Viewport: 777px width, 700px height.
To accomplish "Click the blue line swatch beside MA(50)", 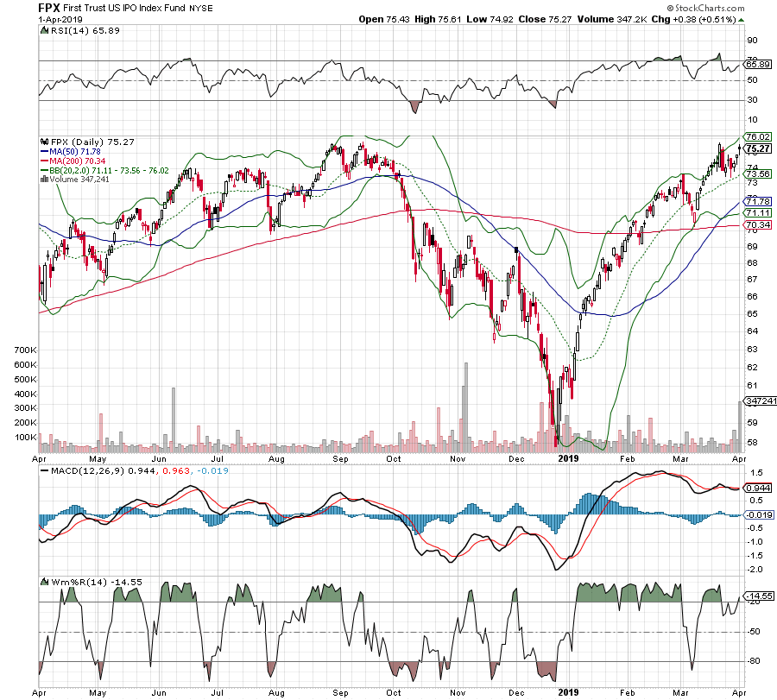I will (x=44, y=152).
